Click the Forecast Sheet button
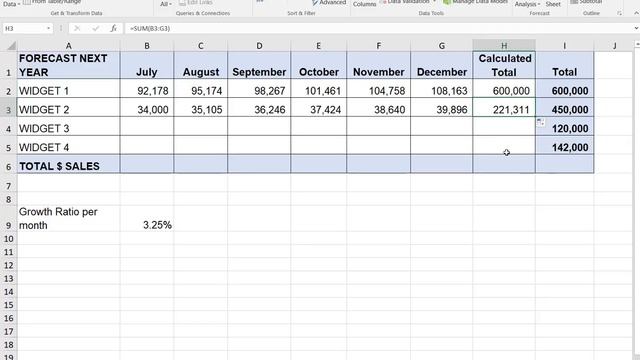The width and height of the screenshot is (640, 360). click(553, 4)
